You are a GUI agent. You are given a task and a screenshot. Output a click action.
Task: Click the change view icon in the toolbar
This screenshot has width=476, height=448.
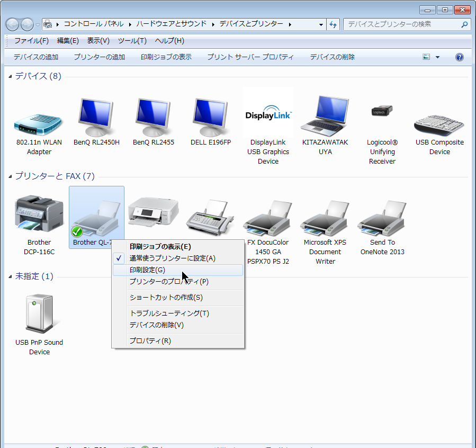pyautogui.click(x=426, y=57)
